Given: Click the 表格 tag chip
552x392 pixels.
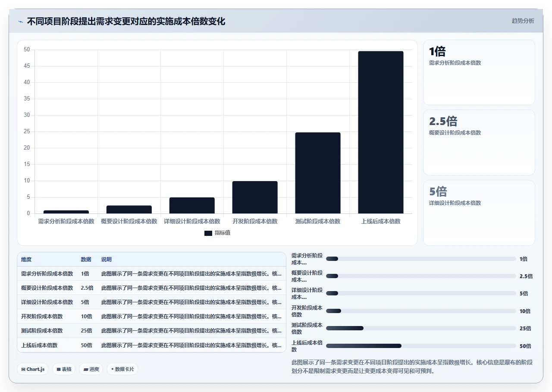Looking at the screenshot, I should tap(64, 369).
